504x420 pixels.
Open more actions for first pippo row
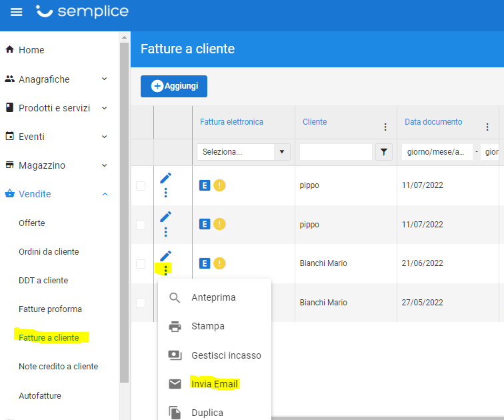(165, 193)
